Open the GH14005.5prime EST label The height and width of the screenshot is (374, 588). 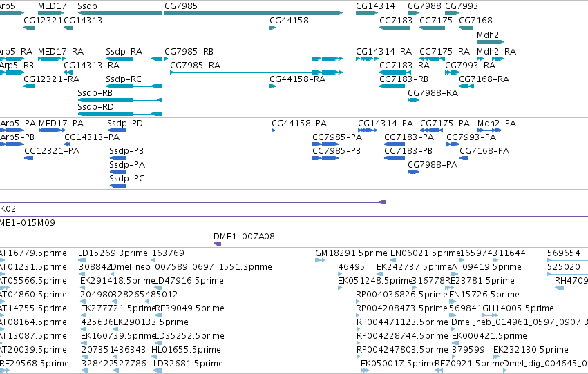[x=518, y=308]
